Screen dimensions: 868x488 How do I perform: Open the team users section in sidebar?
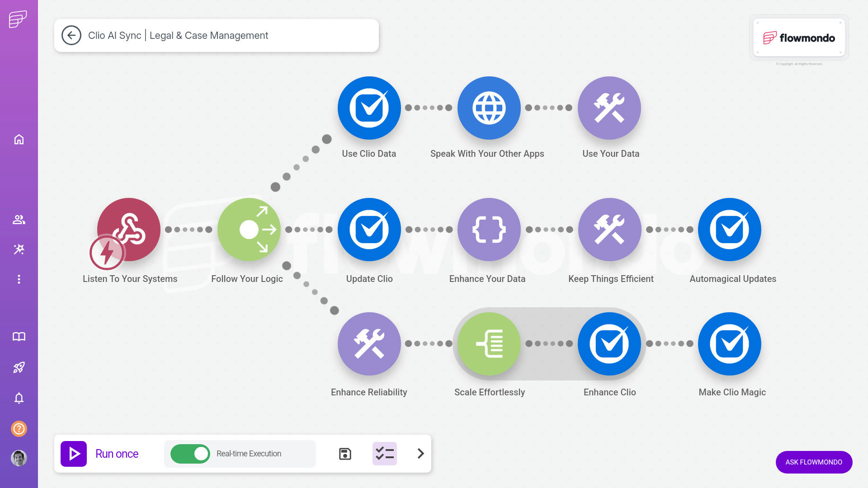tap(19, 220)
